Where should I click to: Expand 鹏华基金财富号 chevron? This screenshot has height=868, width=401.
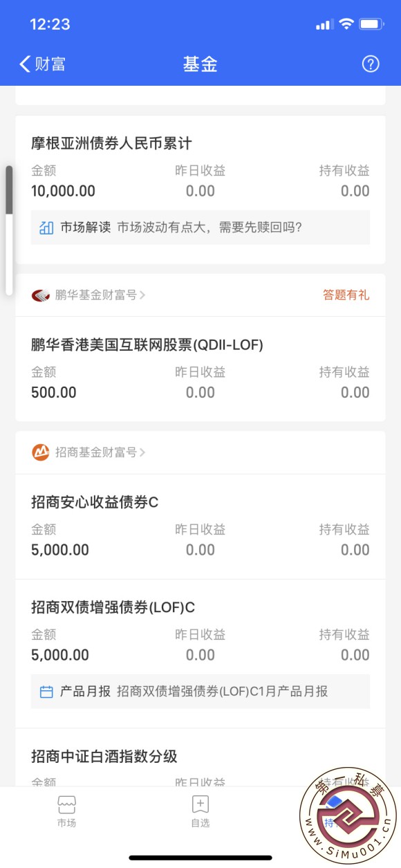pyautogui.click(x=142, y=295)
